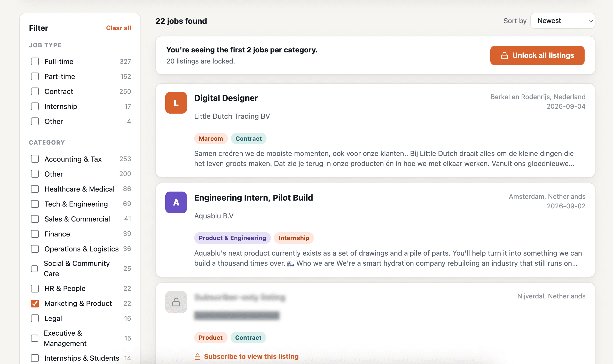Click the Product tag on the locked listing
613x364 pixels.
click(211, 338)
